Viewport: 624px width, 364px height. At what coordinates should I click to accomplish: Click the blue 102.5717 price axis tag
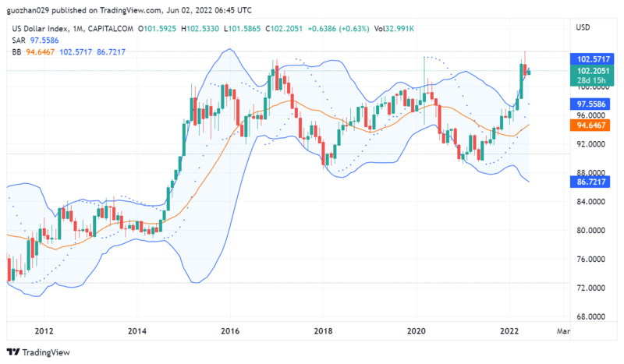592,59
